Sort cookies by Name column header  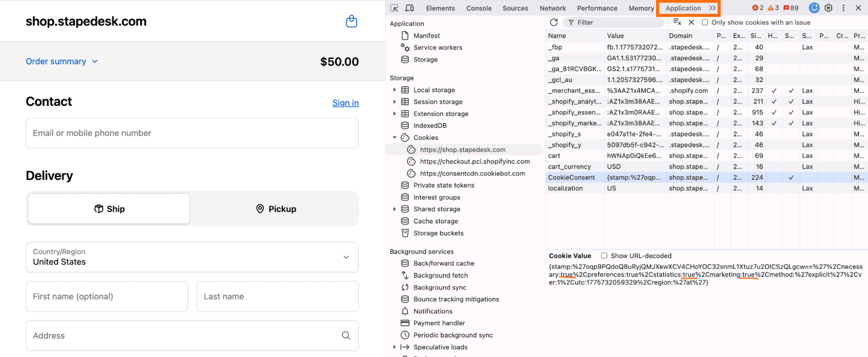(x=575, y=36)
